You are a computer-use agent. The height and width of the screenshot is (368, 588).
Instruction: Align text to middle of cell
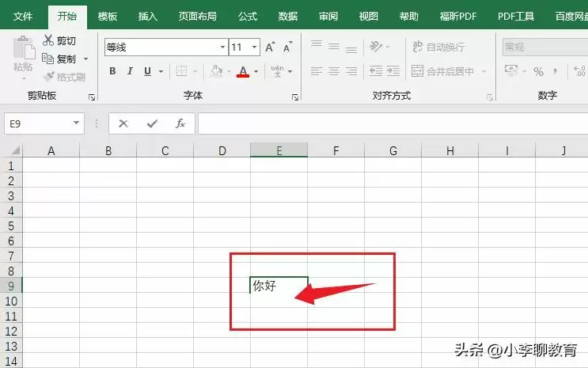[334, 46]
